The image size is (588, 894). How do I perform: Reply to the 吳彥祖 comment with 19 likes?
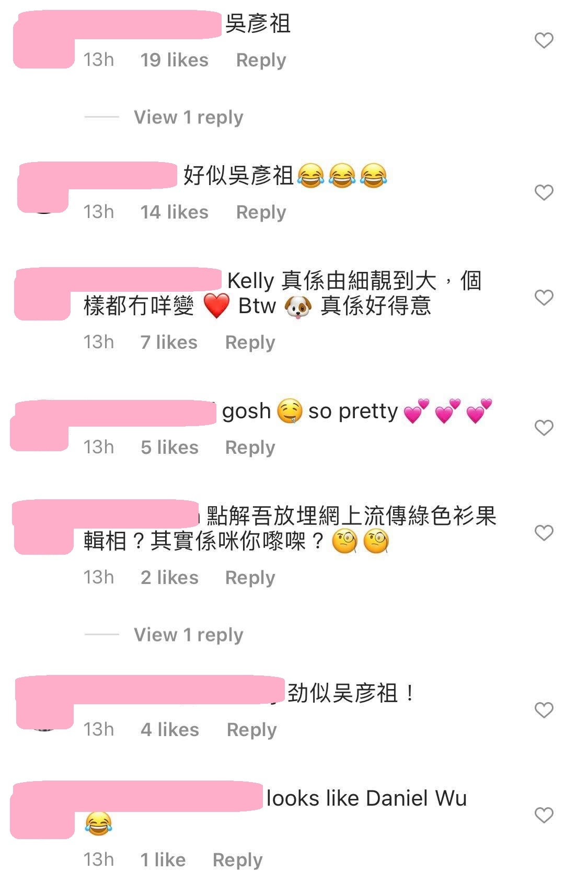point(261,60)
